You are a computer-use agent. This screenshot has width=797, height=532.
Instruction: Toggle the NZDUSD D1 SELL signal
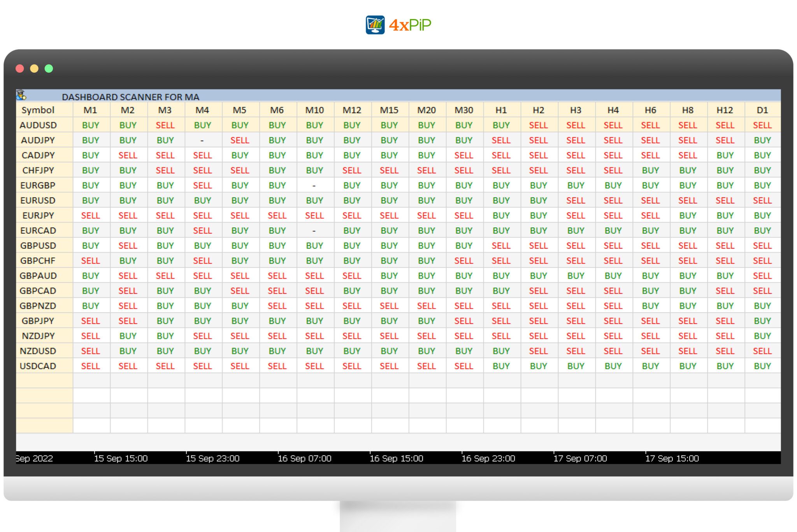point(762,351)
